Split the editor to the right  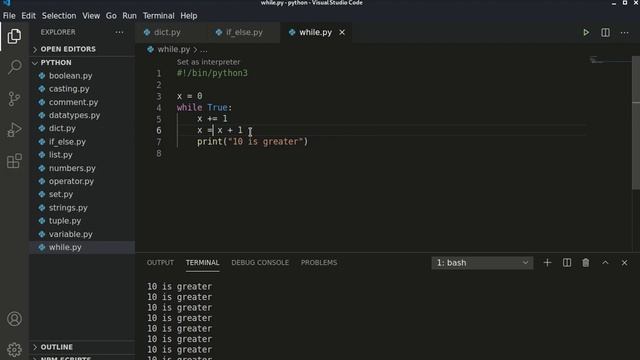click(605, 32)
